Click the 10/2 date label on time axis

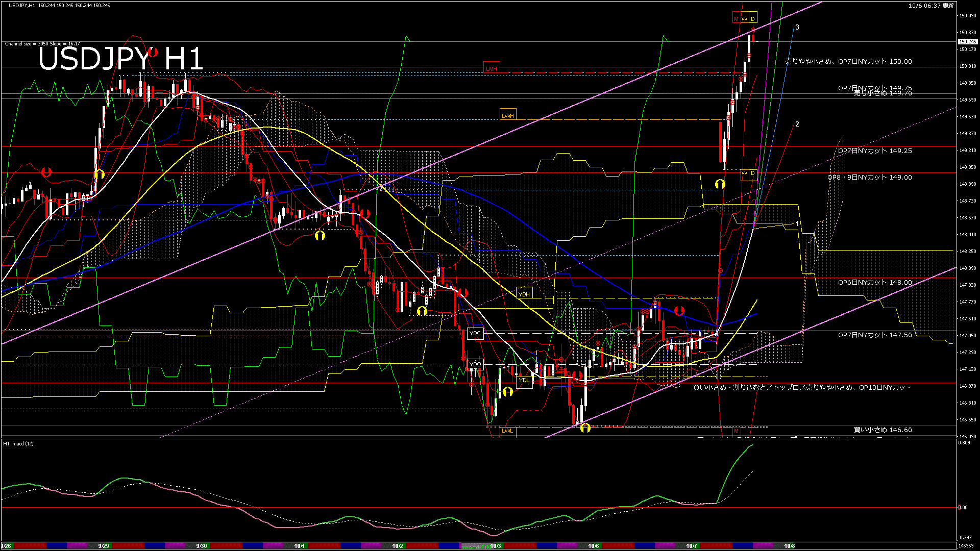(397, 546)
